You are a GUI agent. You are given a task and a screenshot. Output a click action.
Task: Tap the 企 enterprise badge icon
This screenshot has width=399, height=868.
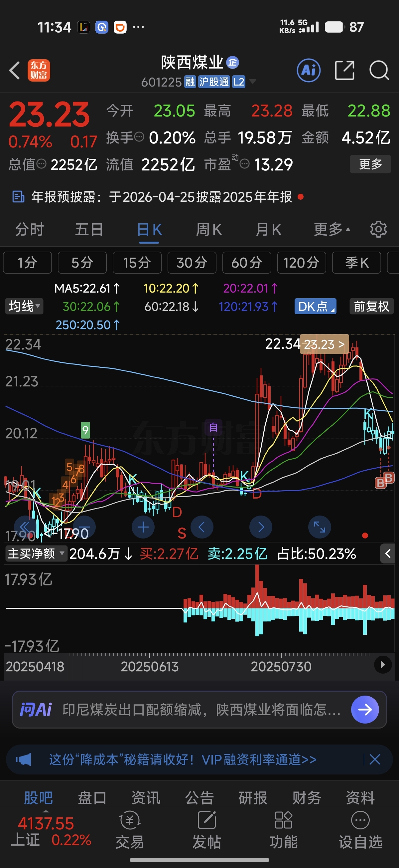[232, 62]
